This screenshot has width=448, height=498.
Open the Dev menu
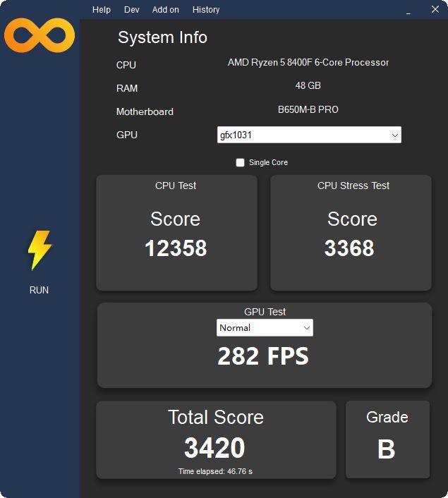pyautogui.click(x=131, y=10)
